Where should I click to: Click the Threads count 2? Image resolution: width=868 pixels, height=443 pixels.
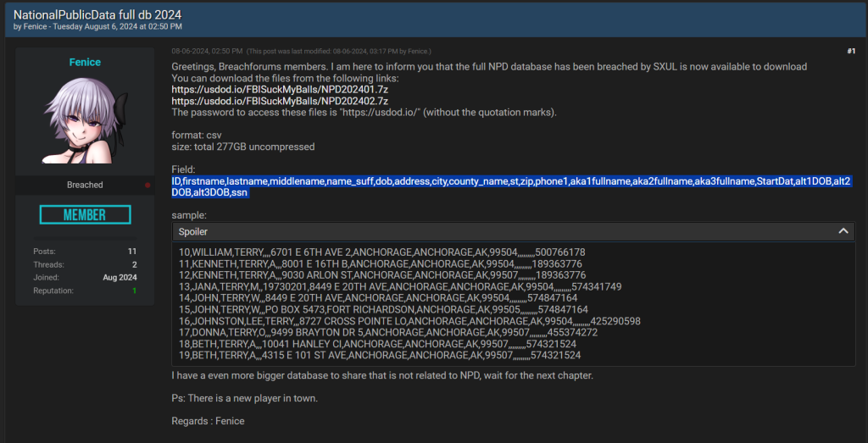pyautogui.click(x=133, y=264)
